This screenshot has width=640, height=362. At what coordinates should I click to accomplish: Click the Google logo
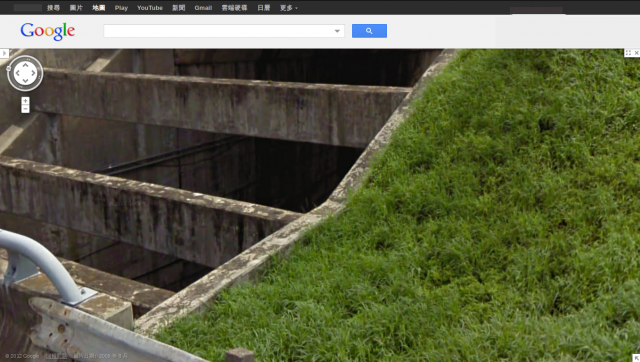point(48,31)
